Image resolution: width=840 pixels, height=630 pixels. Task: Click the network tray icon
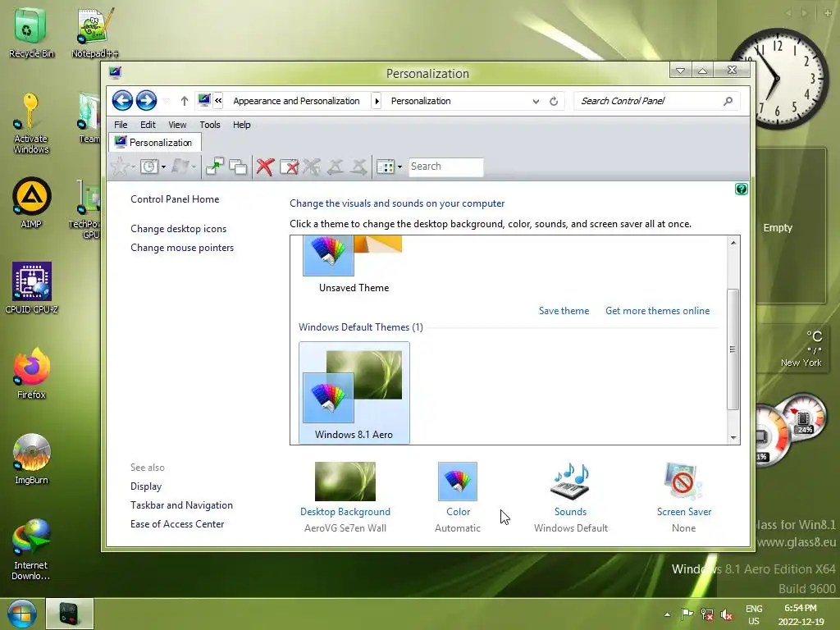[x=707, y=614]
